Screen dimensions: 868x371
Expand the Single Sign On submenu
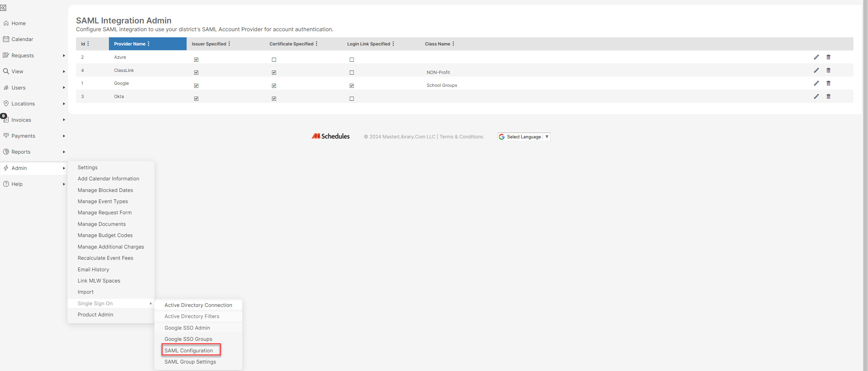pos(95,303)
